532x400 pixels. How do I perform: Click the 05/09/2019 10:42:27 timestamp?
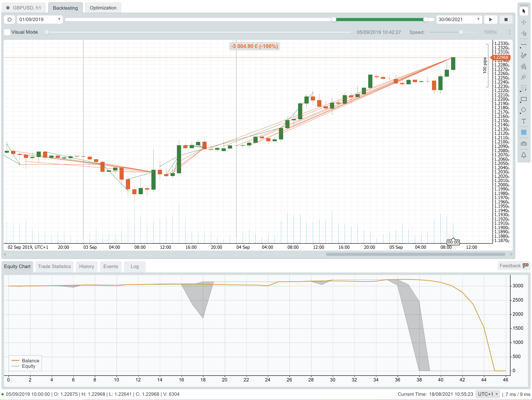379,32
